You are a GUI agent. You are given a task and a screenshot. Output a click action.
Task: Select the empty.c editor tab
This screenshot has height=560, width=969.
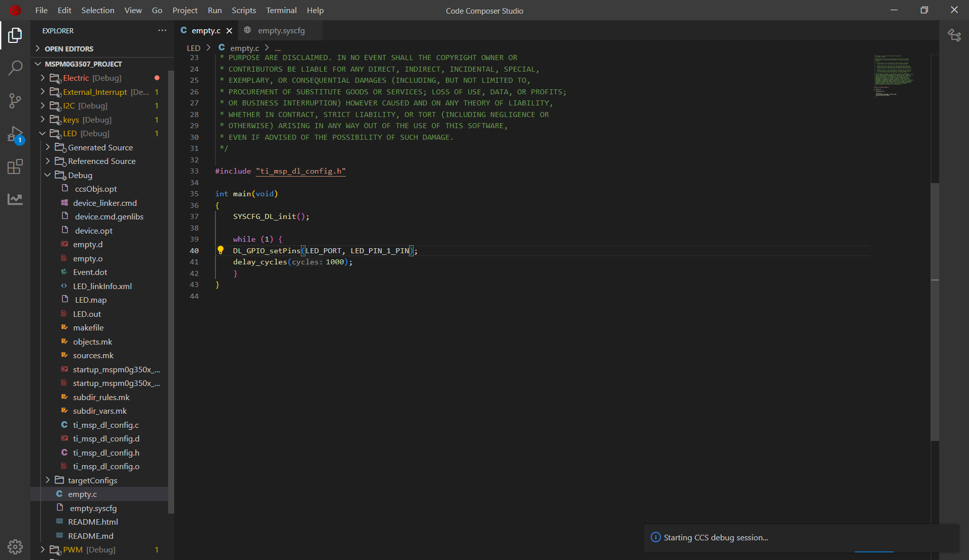tap(206, 31)
